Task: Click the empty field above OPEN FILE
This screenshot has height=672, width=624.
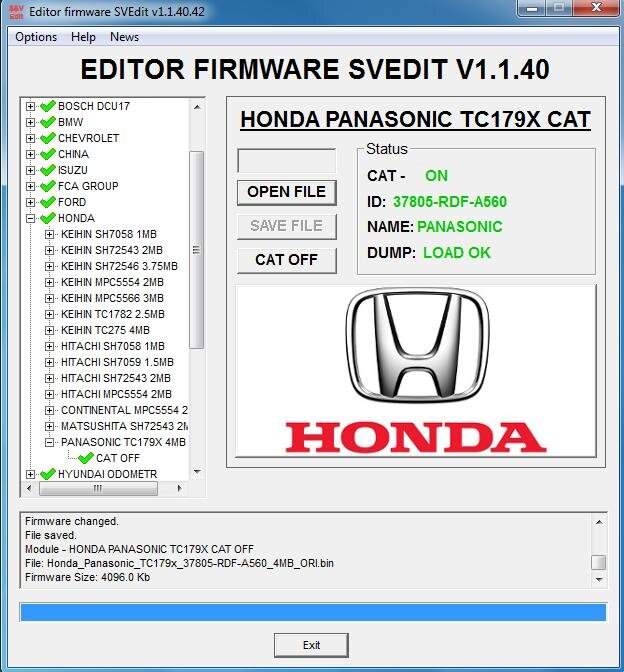Action: 287,161
